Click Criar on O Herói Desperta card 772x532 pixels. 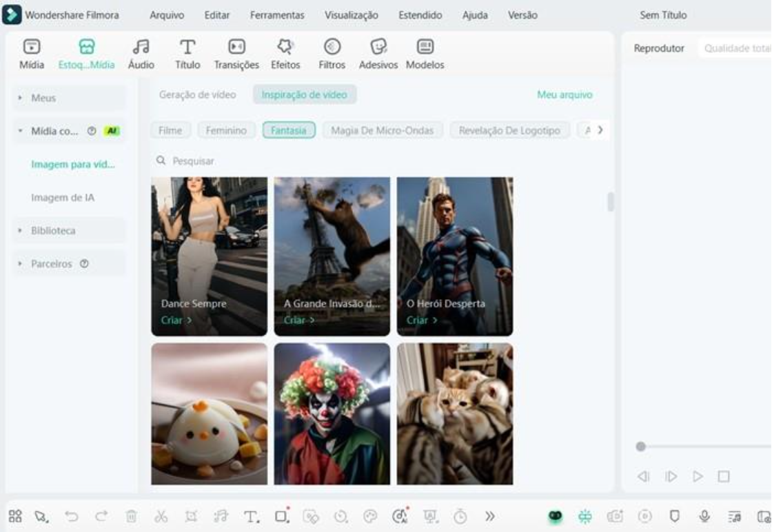[x=421, y=320]
